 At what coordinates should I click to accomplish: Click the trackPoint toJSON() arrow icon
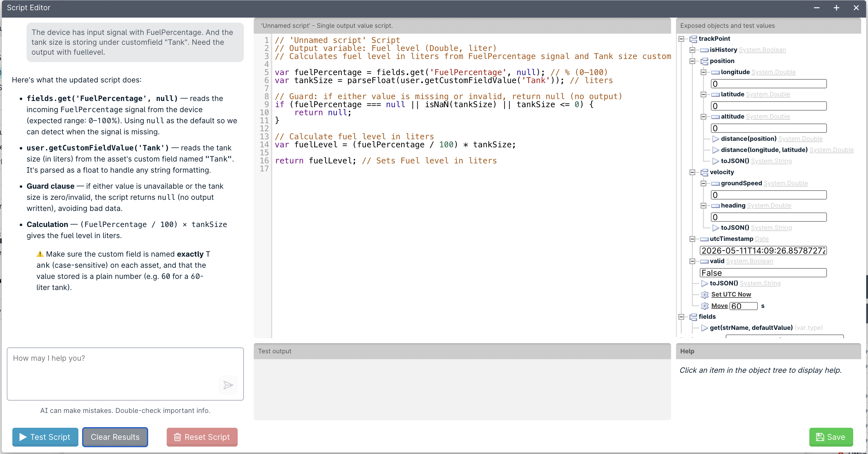point(705,284)
